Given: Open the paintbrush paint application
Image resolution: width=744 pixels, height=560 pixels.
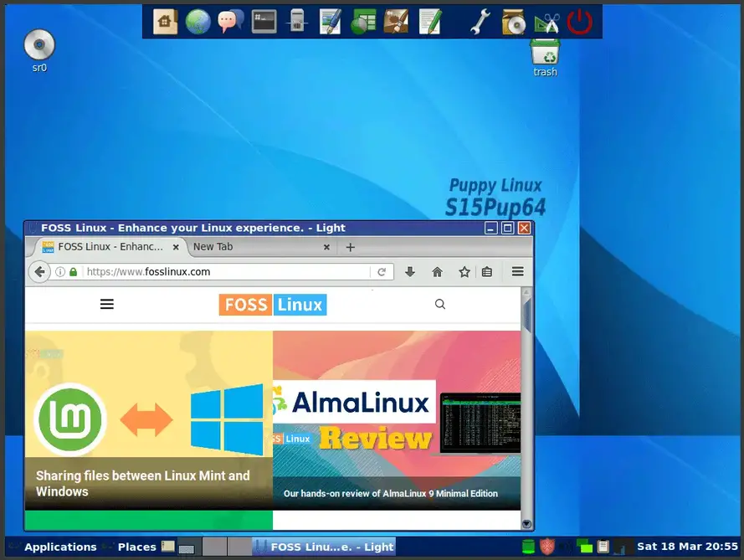Looking at the screenshot, I should click(396, 22).
